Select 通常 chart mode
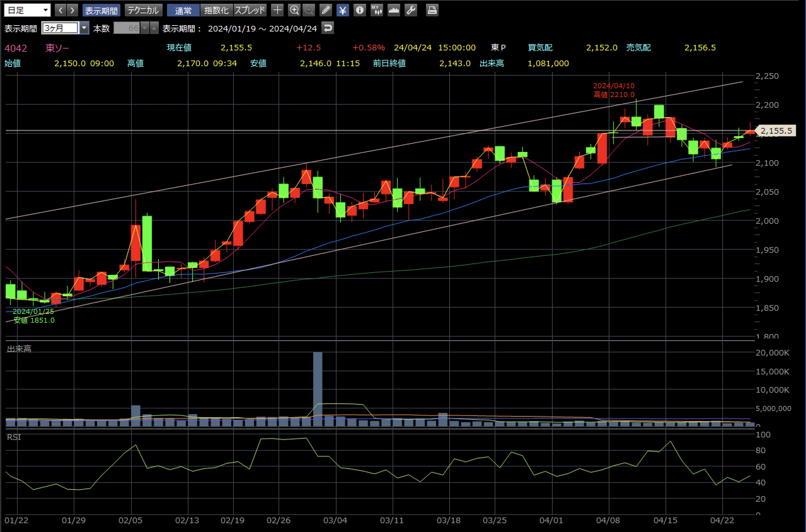The height and width of the screenshot is (532, 806). click(x=183, y=10)
